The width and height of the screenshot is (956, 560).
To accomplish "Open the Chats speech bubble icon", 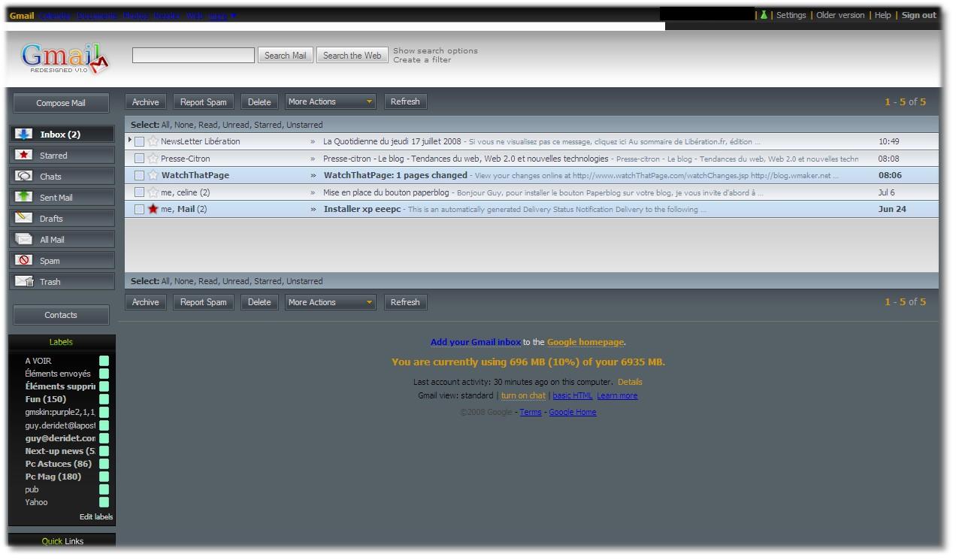I will 24,177.
